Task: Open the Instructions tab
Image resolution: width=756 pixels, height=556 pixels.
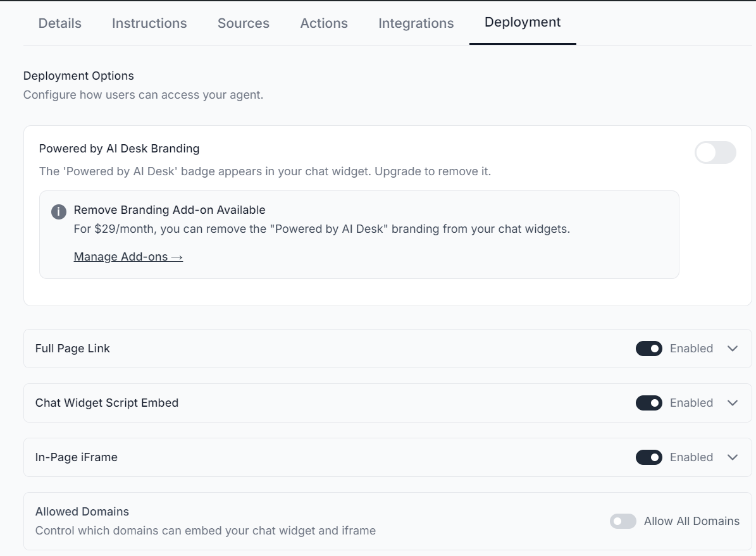Action: (149, 23)
